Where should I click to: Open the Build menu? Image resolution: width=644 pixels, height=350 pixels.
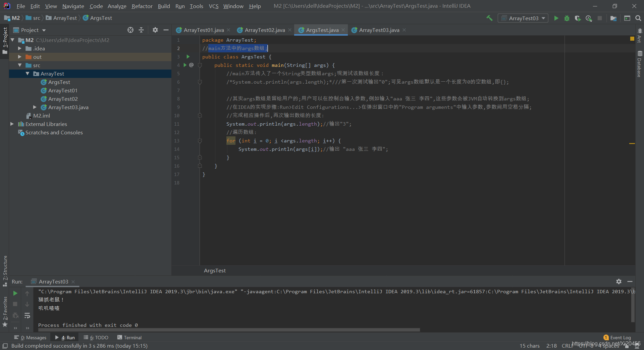tap(164, 6)
